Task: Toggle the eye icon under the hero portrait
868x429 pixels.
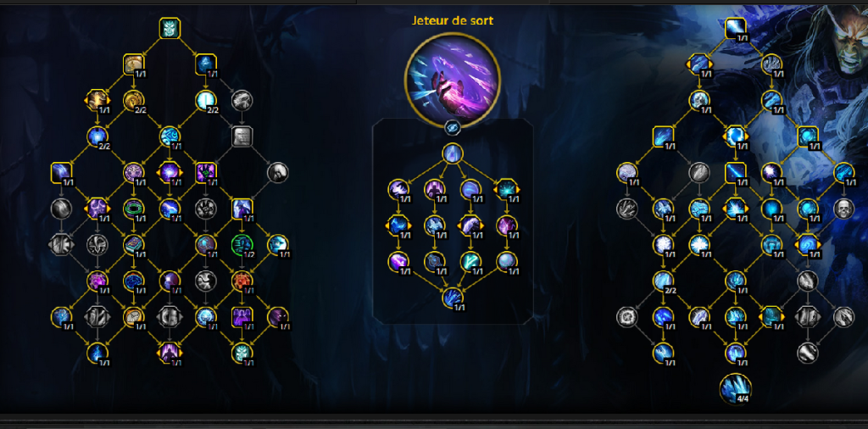Action: pos(453,128)
